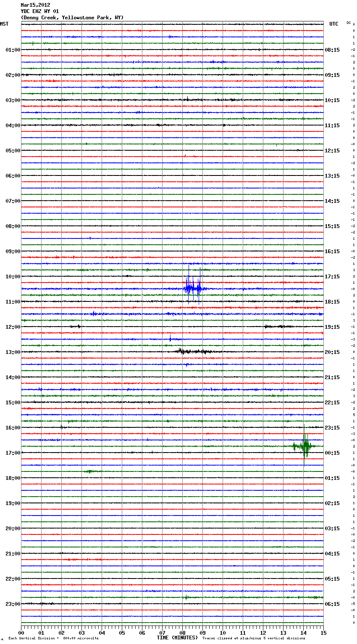The width and height of the screenshot is (357, 644).
Task: Select the 16:00 MST row label
Action: [x=13, y=428]
